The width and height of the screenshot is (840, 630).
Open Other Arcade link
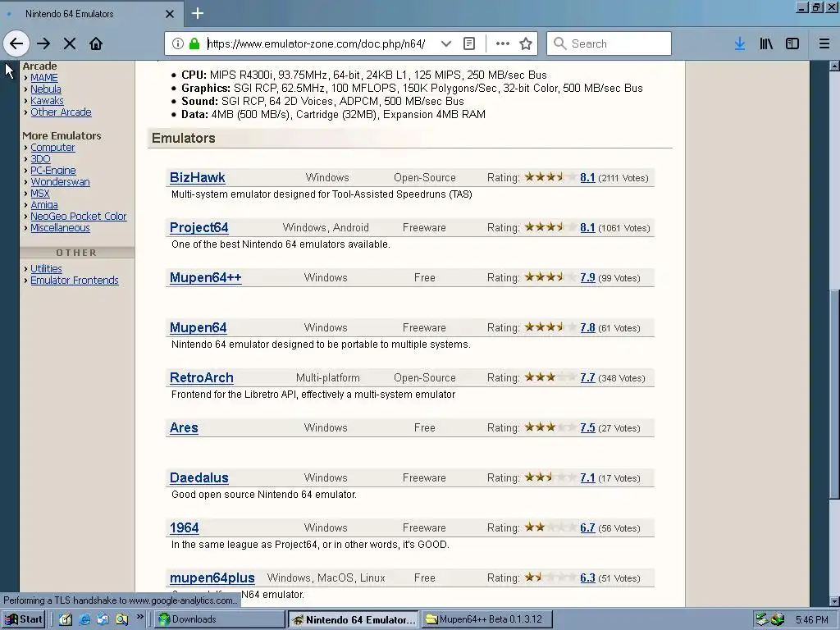[x=61, y=112]
